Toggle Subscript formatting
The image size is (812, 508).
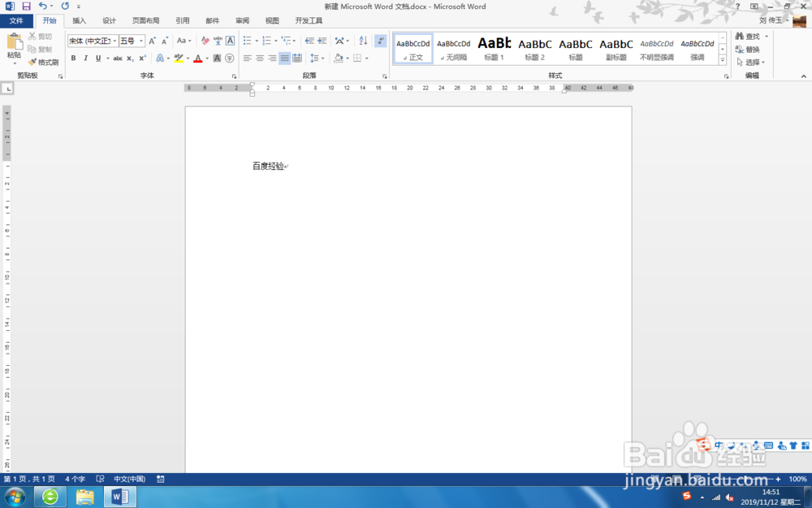[x=130, y=58]
